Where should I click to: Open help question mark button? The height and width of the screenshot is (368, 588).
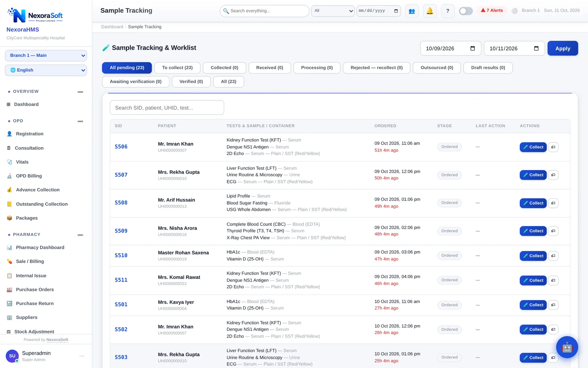coord(448,11)
